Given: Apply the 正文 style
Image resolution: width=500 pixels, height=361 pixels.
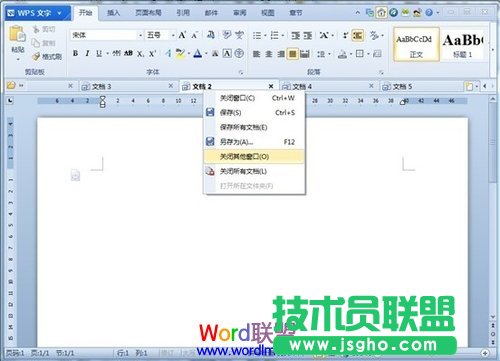Looking at the screenshot, I should (x=416, y=44).
